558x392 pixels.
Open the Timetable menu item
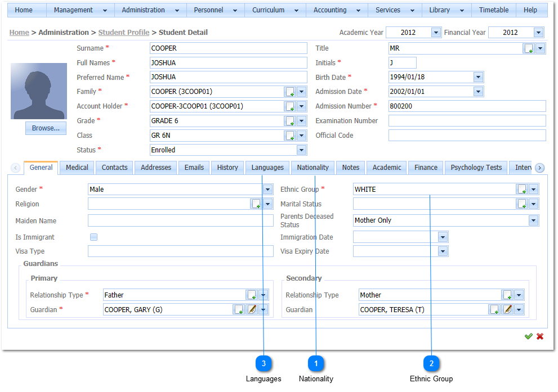pyautogui.click(x=494, y=10)
